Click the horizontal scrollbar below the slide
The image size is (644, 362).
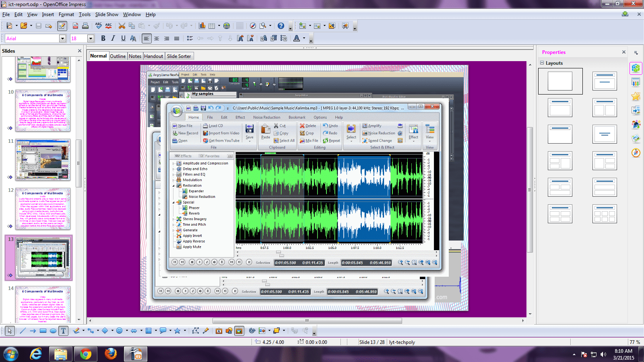(307, 321)
